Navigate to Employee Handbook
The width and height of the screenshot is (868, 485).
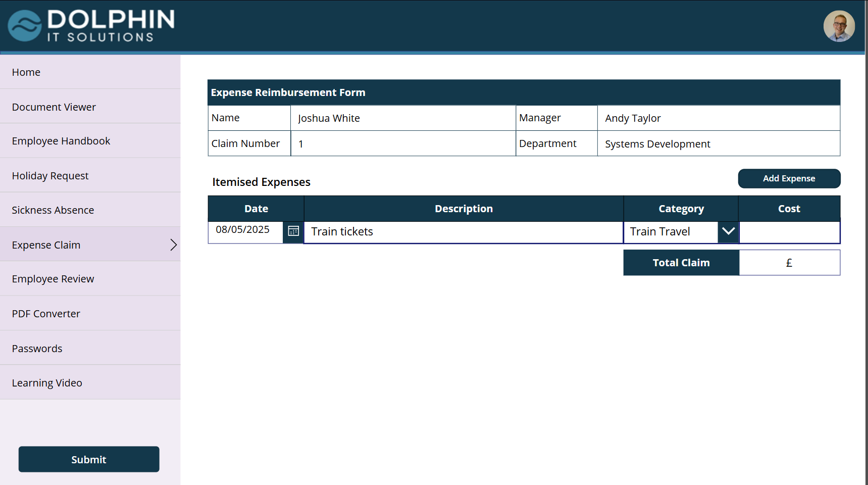[x=61, y=141]
